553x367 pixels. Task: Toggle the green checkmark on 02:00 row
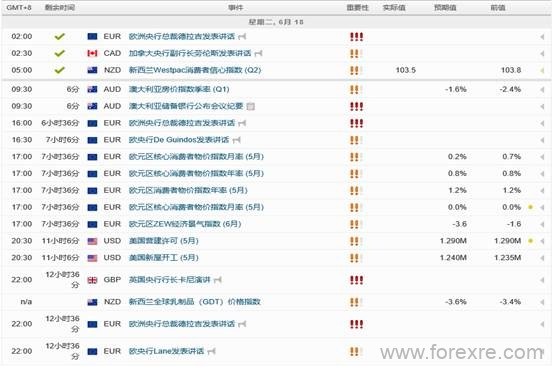tap(60, 36)
